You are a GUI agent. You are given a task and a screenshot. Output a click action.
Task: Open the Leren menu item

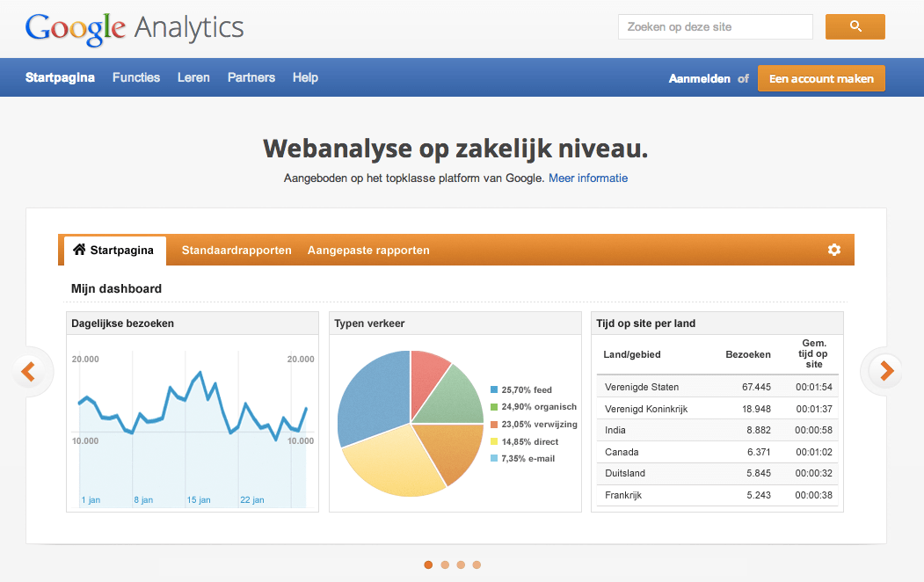[194, 77]
